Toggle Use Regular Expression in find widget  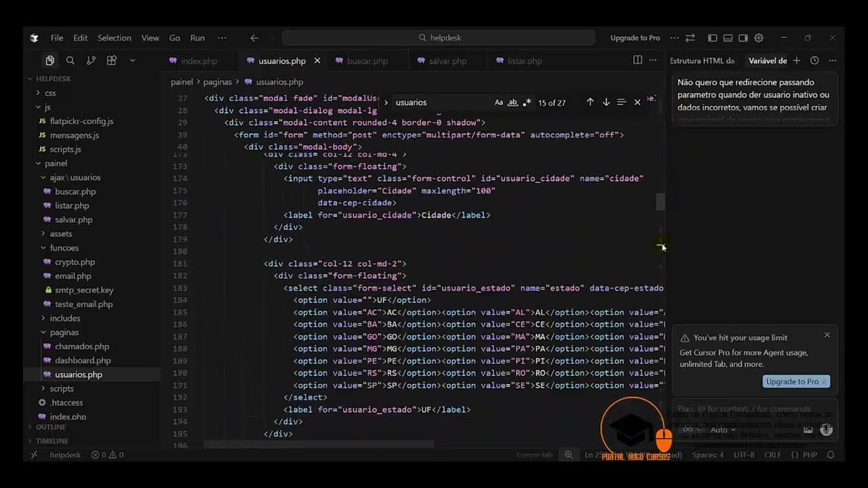point(527,102)
